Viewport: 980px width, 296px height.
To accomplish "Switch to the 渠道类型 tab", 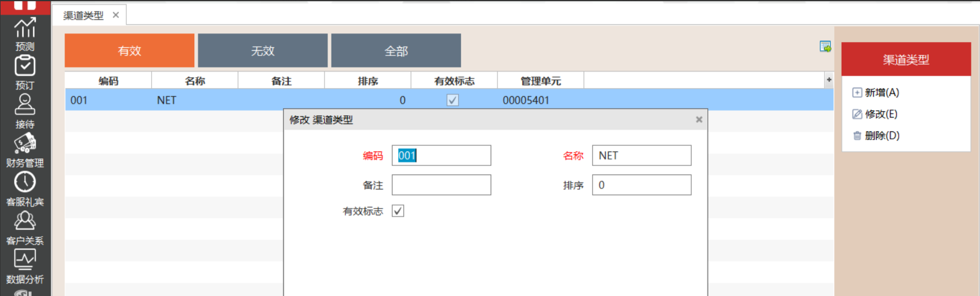I will [84, 16].
